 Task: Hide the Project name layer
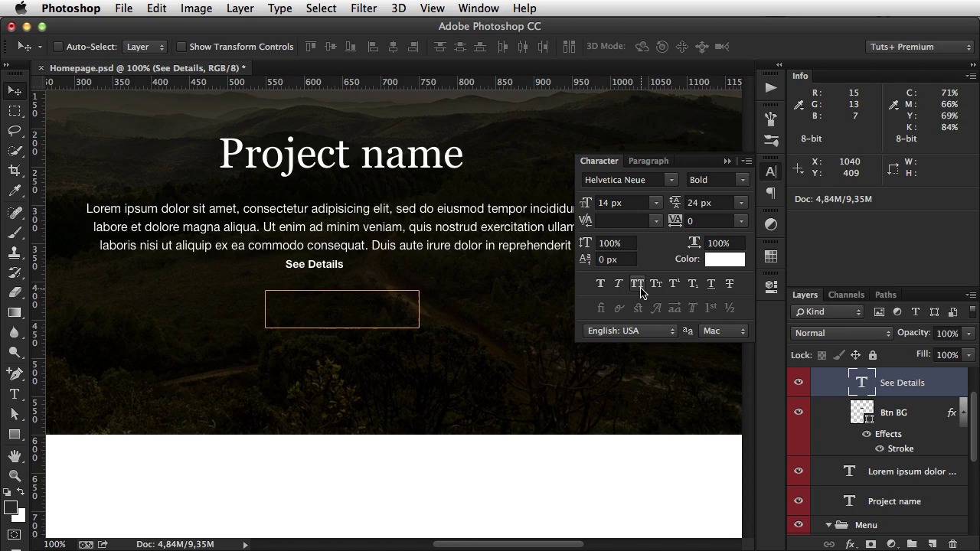pyautogui.click(x=799, y=500)
